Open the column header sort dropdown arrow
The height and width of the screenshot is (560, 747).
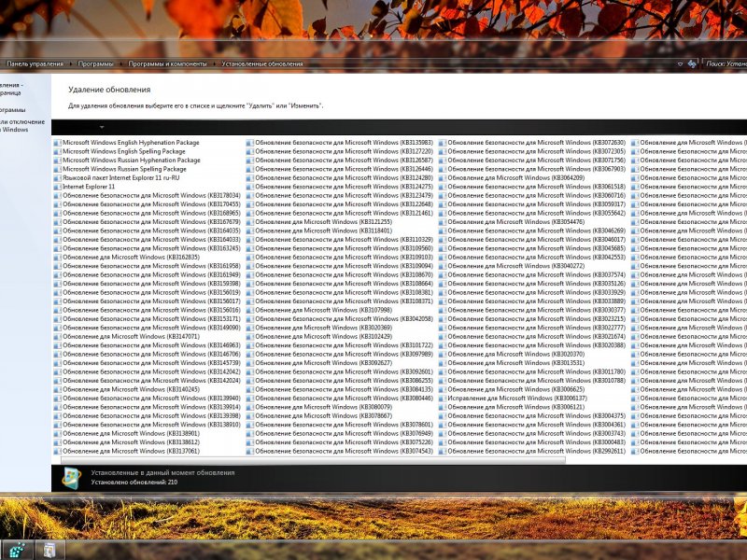coord(102,127)
